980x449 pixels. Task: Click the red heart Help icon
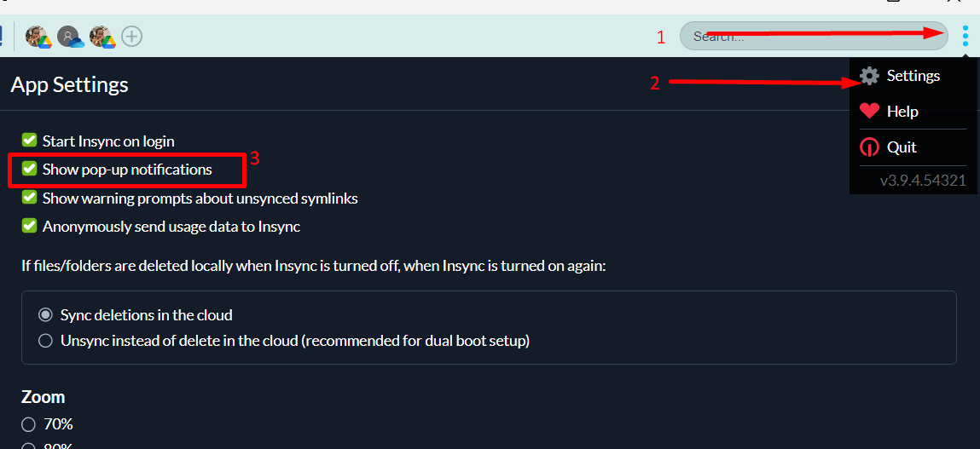pos(869,112)
